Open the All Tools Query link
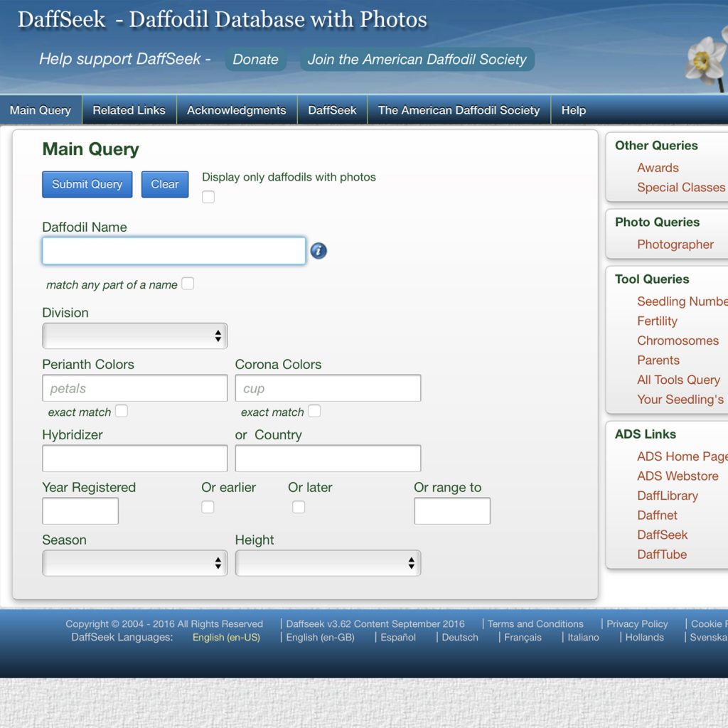The height and width of the screenshot is (728, 728). [678, 380]
